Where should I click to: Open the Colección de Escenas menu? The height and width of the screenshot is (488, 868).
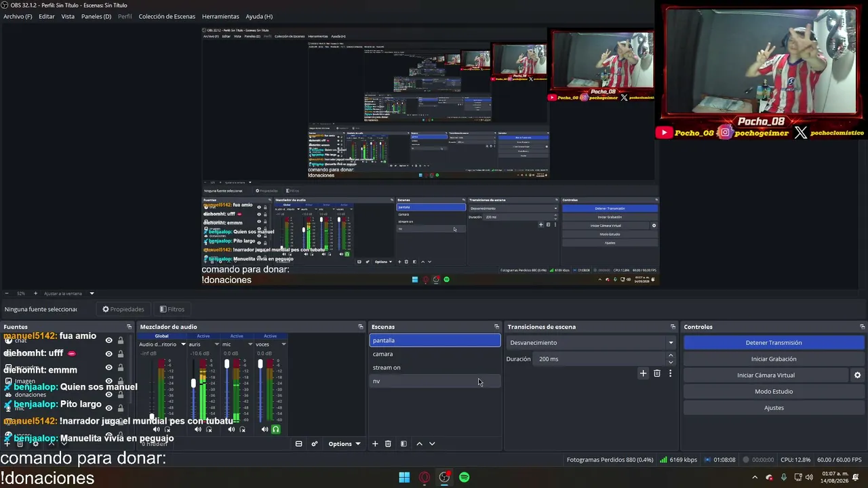(167, 16)
